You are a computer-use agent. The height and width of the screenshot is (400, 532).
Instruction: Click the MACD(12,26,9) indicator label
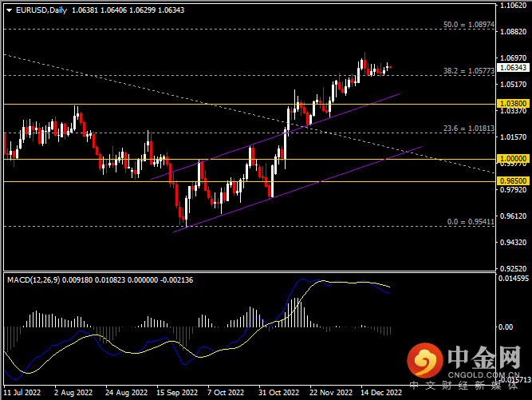[x=33, y=280]
